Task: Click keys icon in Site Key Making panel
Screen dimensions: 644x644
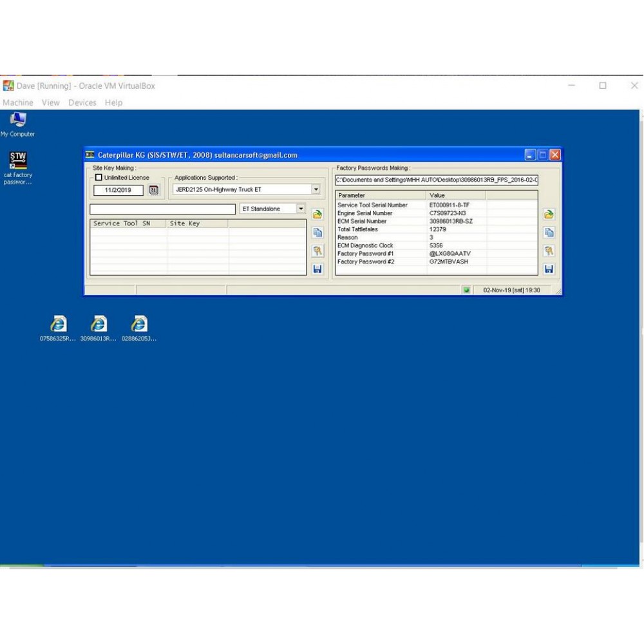Action: tap(317, 251)
